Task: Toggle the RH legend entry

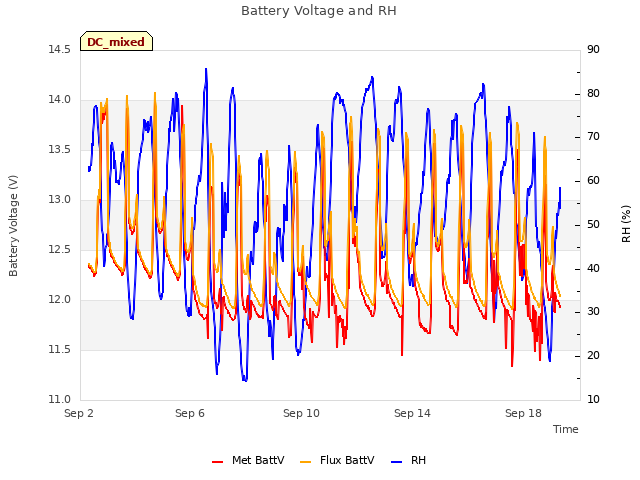Action: click(409, 460)
